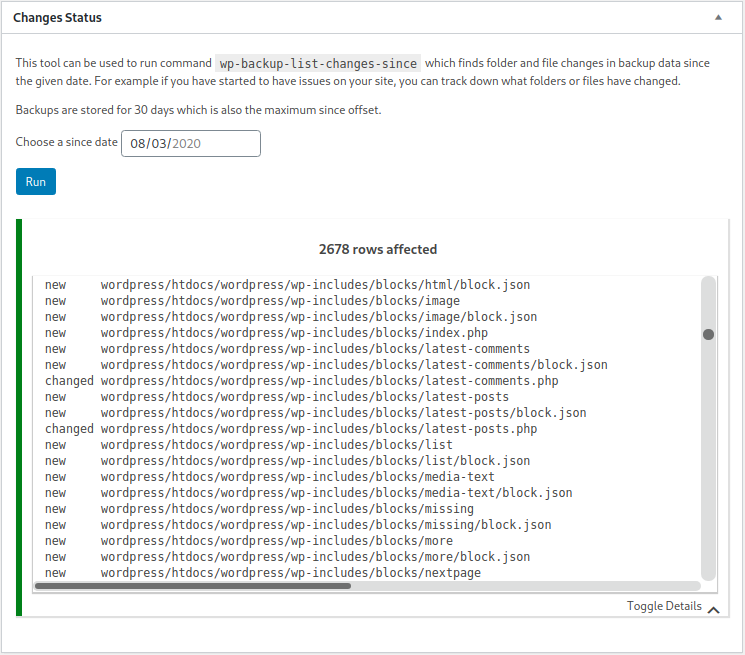Select the latest-posts/block.json row
Image resolution: width=745 pixels, height=655 pixels.
[315, 413]
